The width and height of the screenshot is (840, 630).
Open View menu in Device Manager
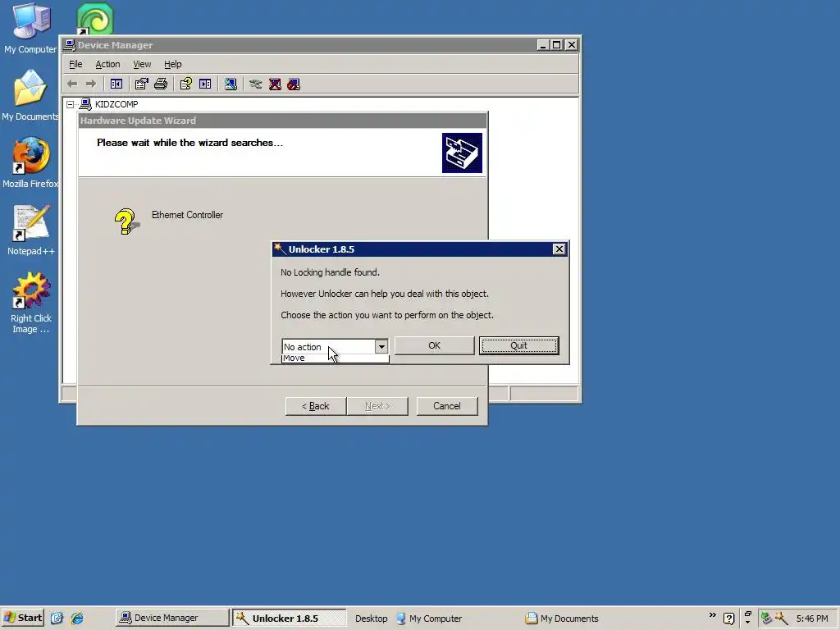(x=142, y=64)
